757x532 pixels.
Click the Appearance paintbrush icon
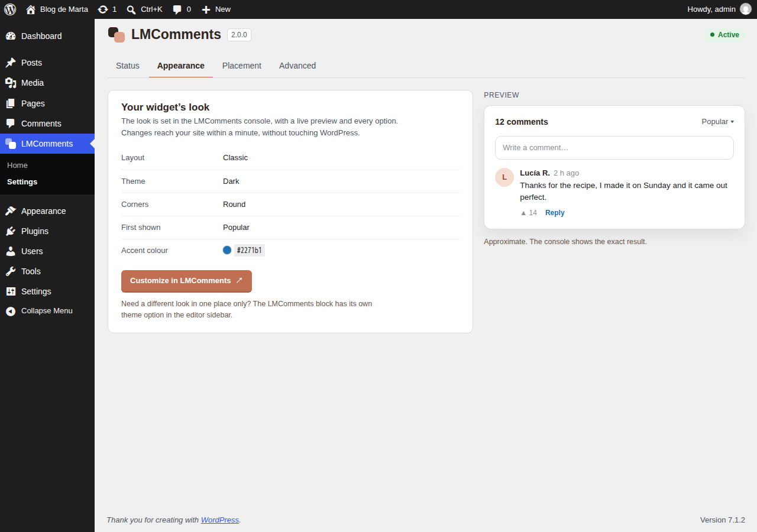11,211
